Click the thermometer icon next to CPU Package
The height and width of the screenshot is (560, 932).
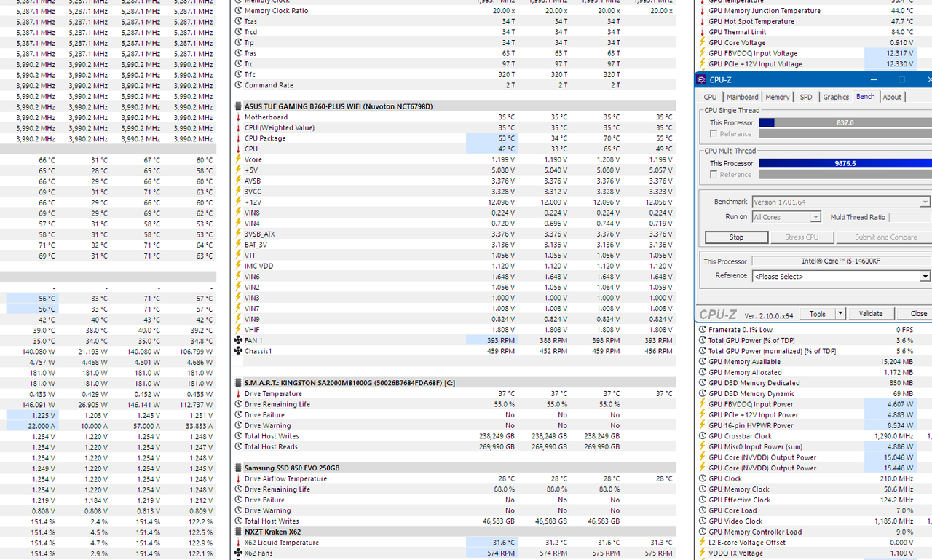click(x=238, y=138)
